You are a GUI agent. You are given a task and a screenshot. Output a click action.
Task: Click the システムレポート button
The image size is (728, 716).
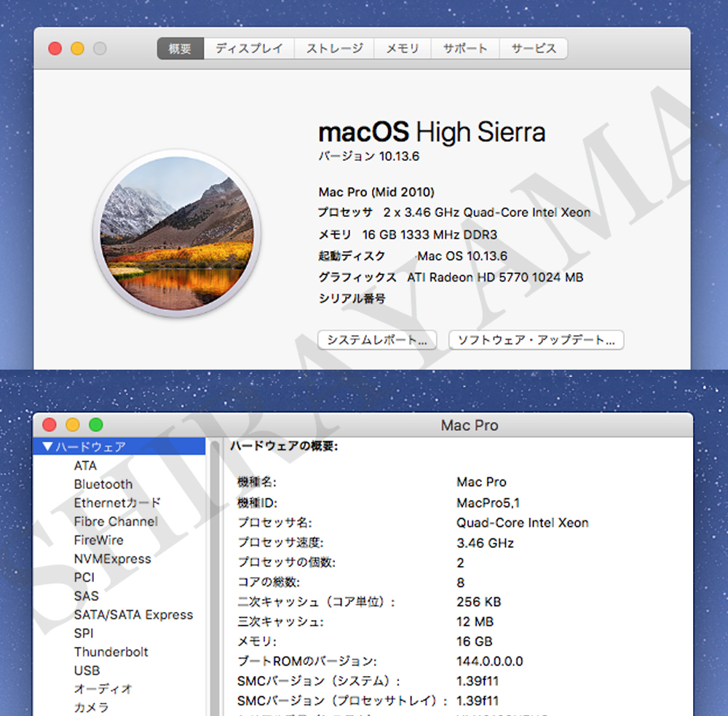[376, 340]
